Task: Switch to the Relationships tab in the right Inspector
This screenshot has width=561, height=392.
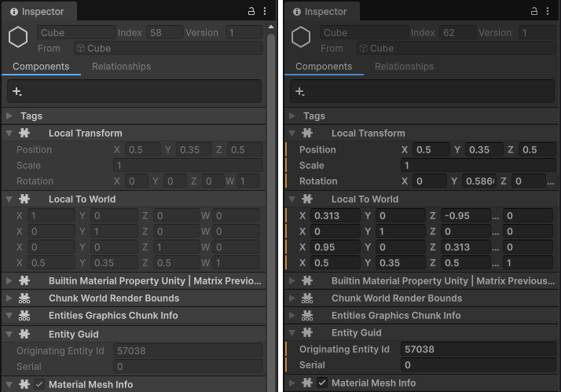Action: tap(404, 67)
